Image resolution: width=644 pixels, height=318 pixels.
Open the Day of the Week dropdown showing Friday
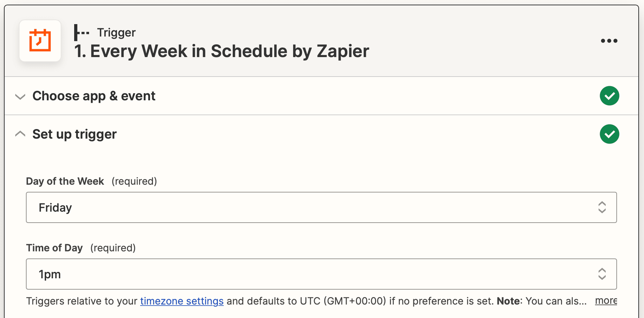[x=321, y=207]
